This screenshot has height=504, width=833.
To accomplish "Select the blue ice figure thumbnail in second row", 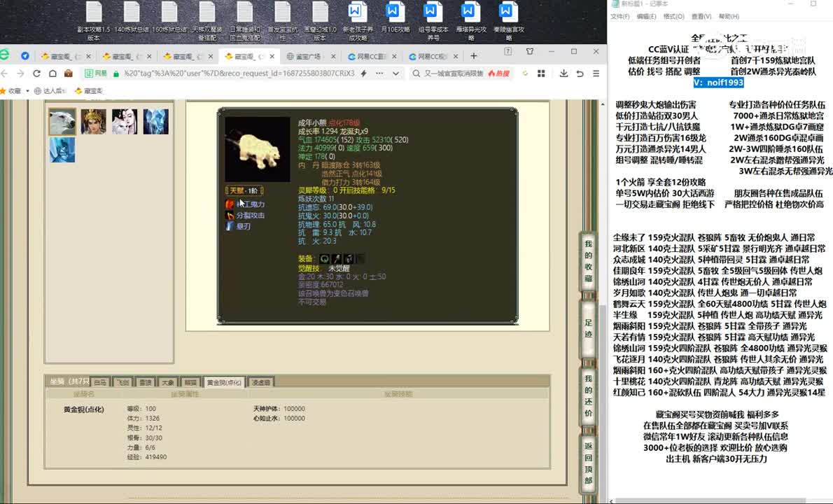I will pyautogui.click(x=62, y=149).
